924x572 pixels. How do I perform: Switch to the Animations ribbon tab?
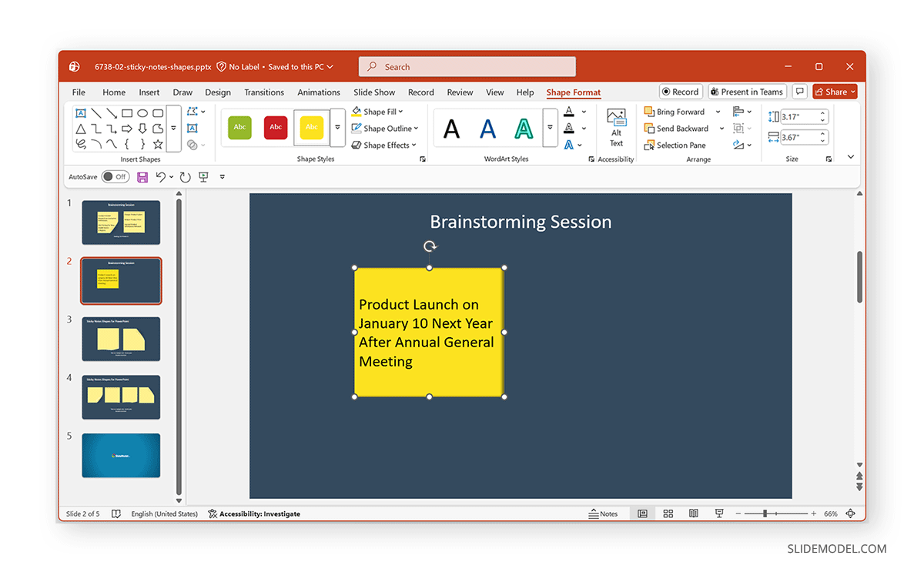point(319,92)
